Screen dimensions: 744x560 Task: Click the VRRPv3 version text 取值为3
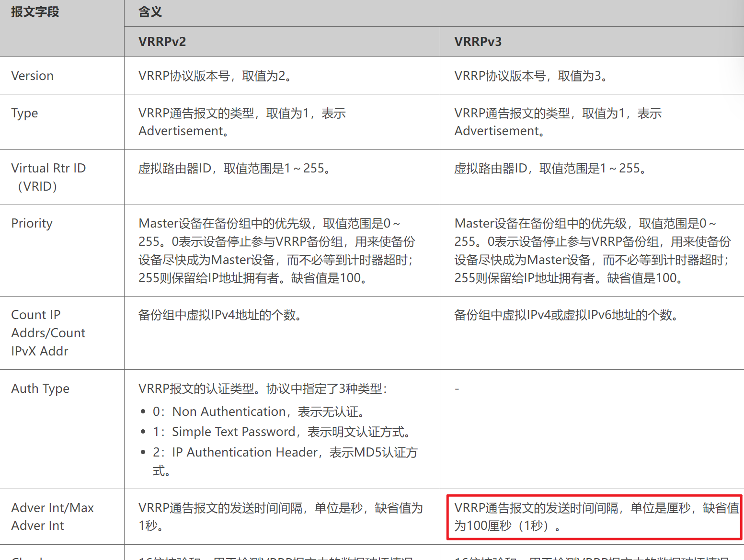tap(532, 76)
